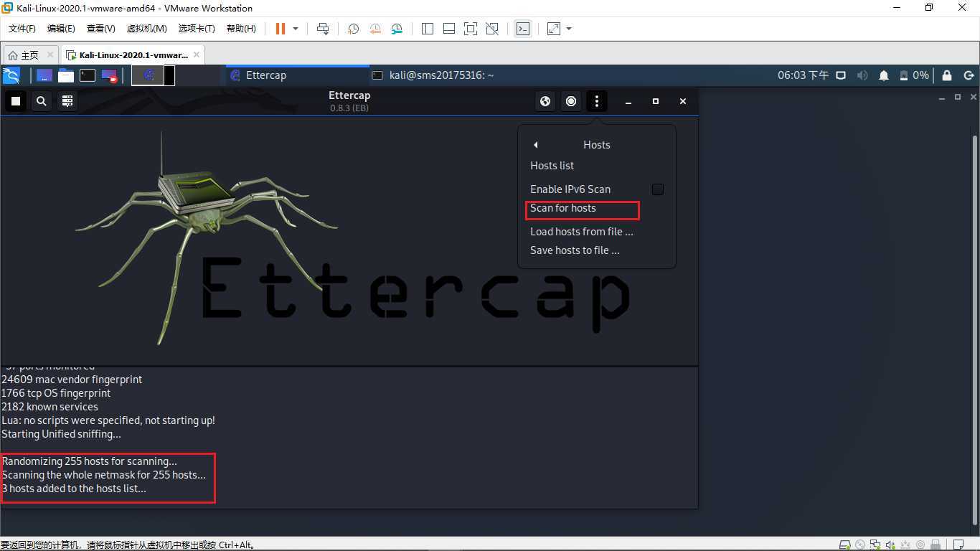
Task: Launch terminal emulator from Kali panel
Action: pyautogui.click(x=88, y=75)
